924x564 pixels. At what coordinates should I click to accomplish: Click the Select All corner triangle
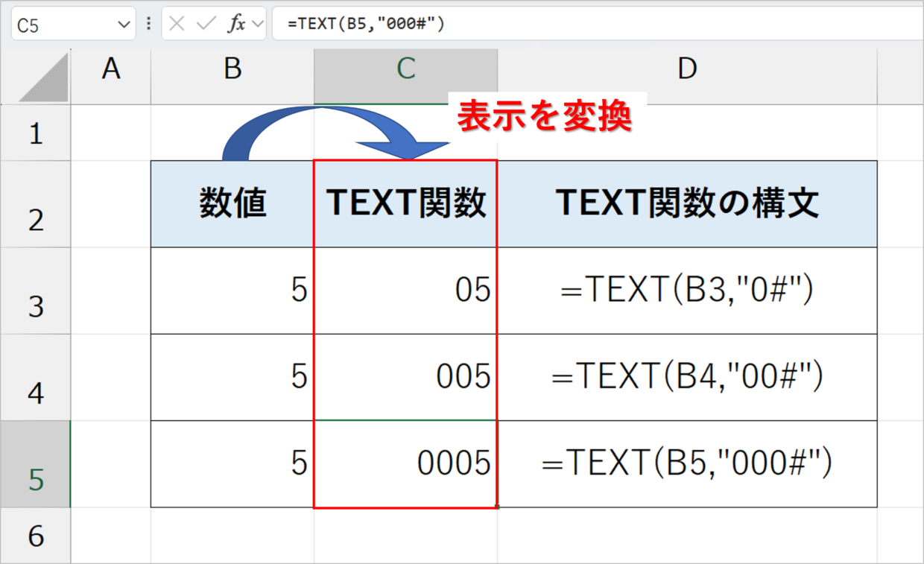pos(43,78)
